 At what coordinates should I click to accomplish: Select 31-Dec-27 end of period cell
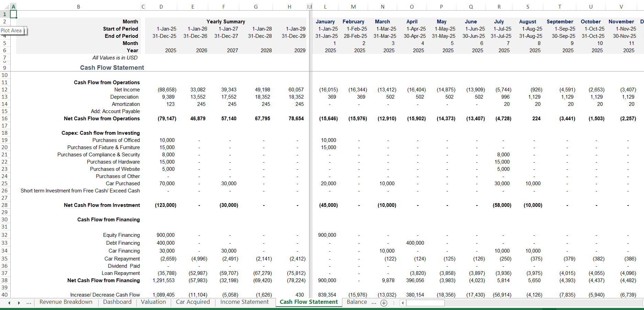click(x=226, y=36)
